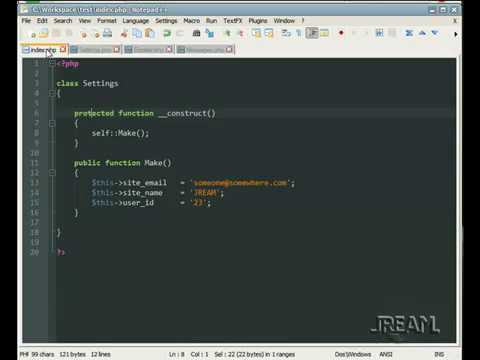Screen dimensions: 480x360
Task: Open the Language menu
Action: pyautogui.click(x=136, y=21)
